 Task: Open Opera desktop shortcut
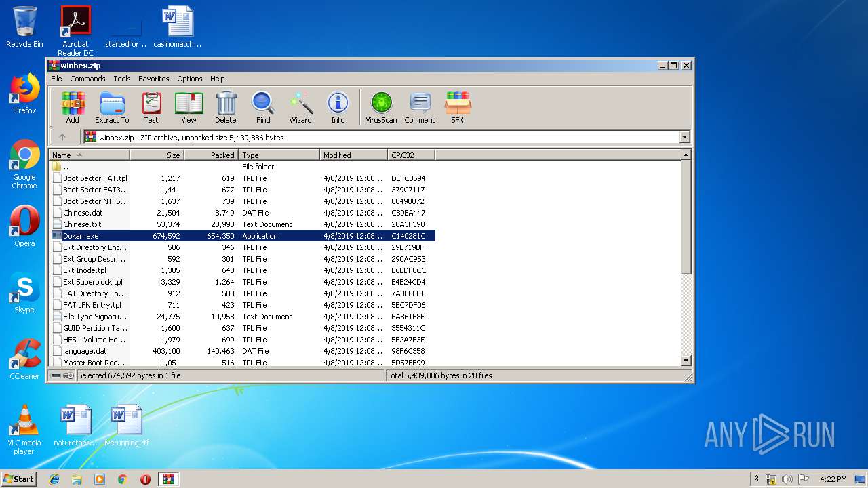[24, 226]
